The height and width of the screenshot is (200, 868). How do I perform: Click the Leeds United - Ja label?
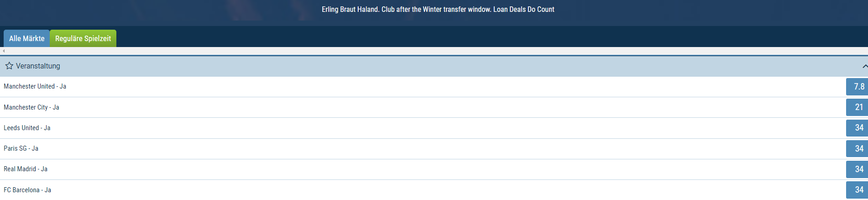coord(27,128)
